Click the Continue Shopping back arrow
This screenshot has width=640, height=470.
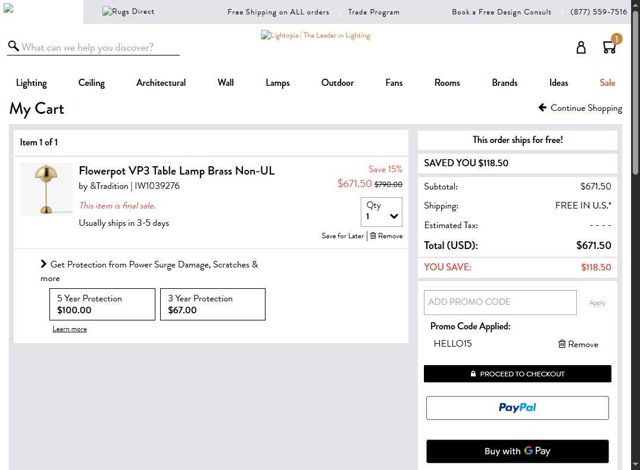tap(542, 108)
